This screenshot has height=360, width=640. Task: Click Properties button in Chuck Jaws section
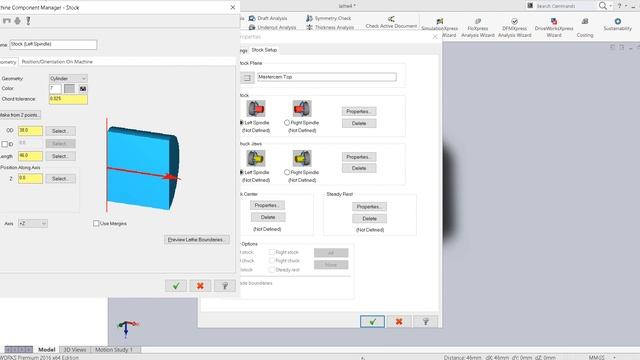(359, 157)
